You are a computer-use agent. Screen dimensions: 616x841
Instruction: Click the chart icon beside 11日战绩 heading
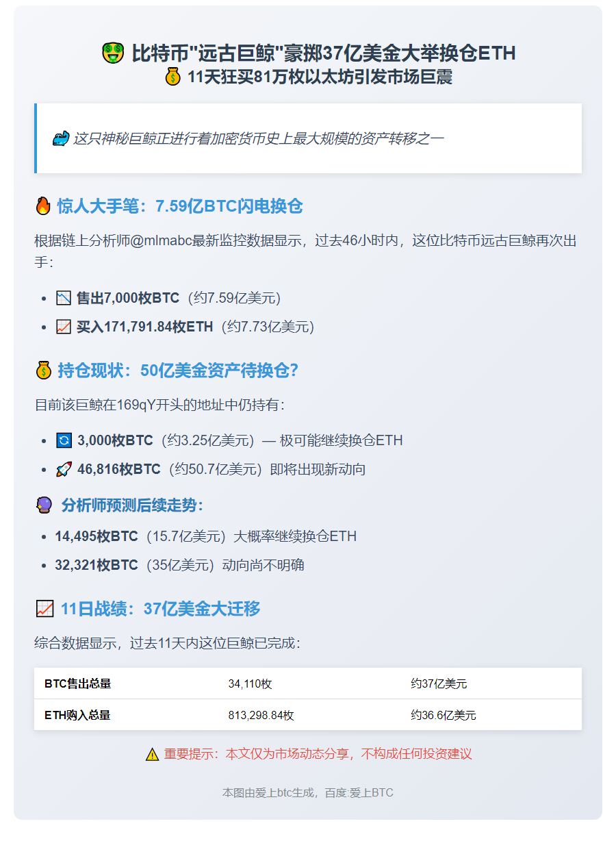pos(44,608)
